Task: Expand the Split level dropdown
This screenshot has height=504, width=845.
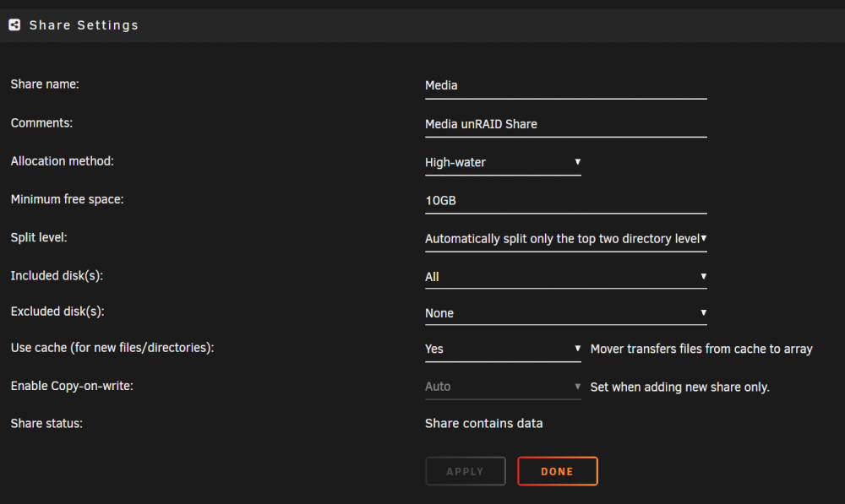Action: coord(566,239)
